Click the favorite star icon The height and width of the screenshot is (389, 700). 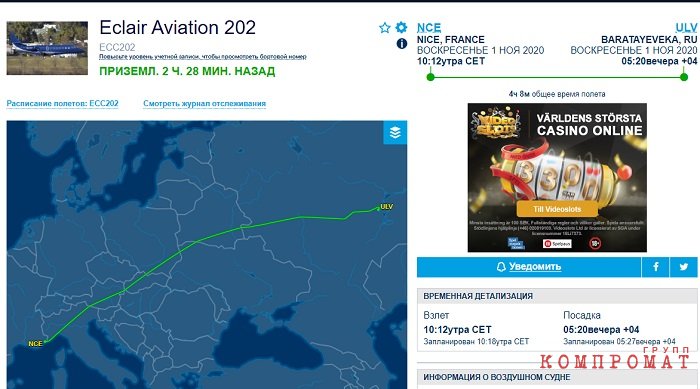[x=384, y=28]
